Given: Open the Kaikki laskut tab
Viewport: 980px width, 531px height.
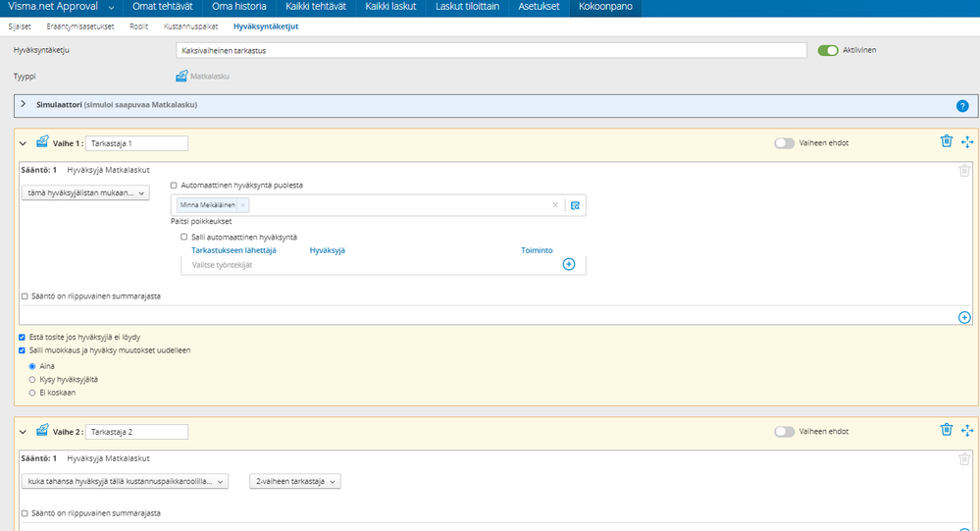Looking at the screenshot, I should coord(390,7).
